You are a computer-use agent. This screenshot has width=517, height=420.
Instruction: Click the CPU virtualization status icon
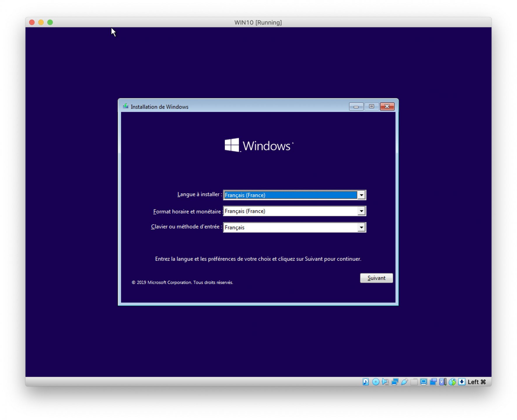(x=443, y=381)
